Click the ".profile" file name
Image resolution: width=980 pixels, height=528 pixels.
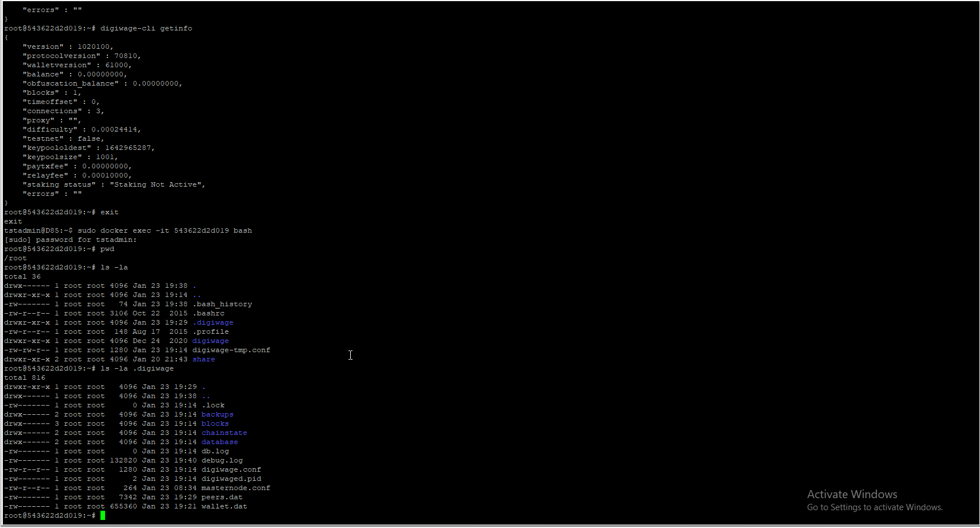tap(211, 332)
